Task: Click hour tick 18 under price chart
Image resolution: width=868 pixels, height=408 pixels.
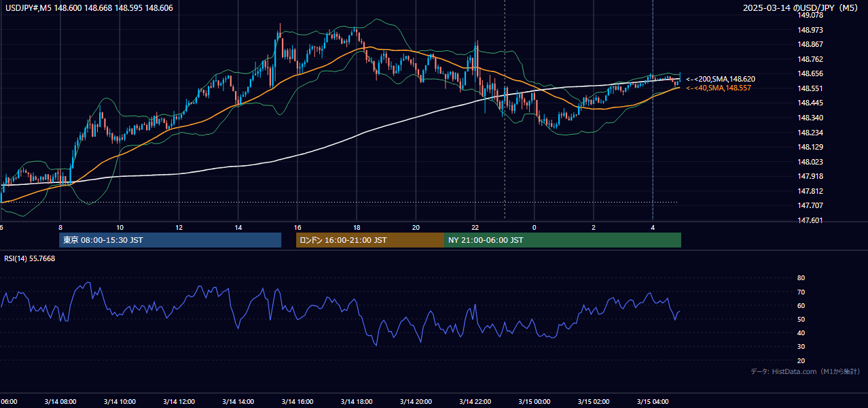Action: pos(357,227)
